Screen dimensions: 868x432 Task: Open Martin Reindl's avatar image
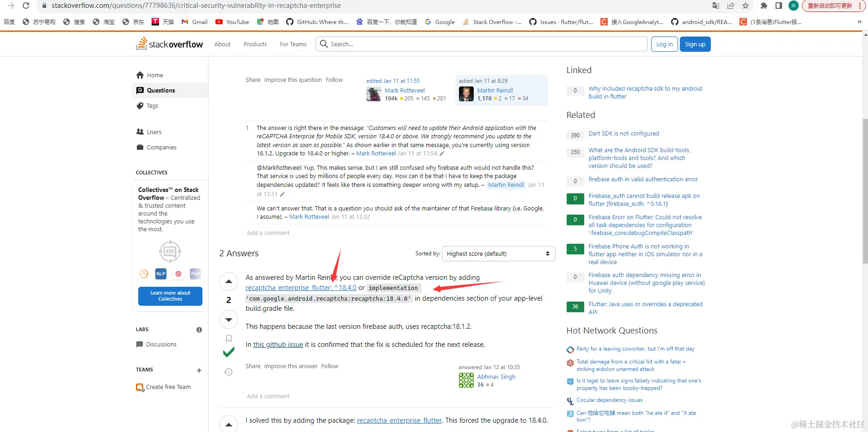click(x=466, y=94)
